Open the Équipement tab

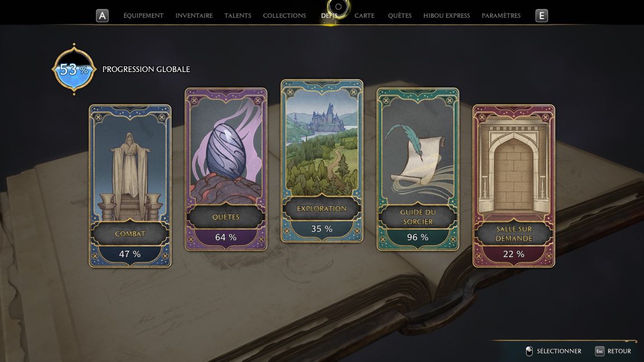click(x=143, y=16)
